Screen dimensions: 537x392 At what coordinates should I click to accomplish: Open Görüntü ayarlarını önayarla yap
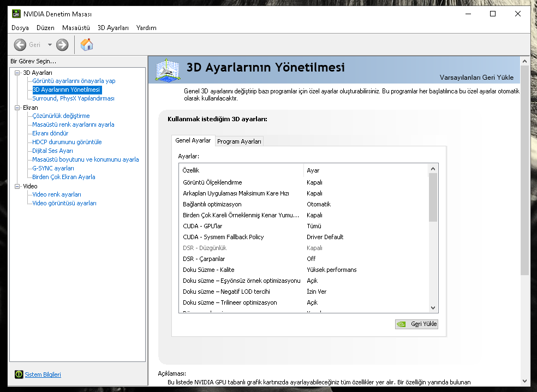click(74, 81)
